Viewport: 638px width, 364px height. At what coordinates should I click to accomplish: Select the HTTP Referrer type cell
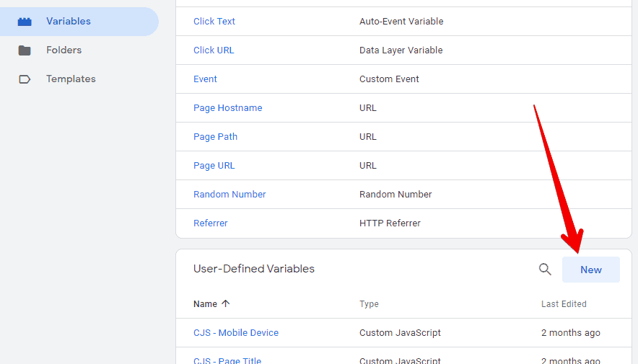pyautogui.click(x=390, y=223)
